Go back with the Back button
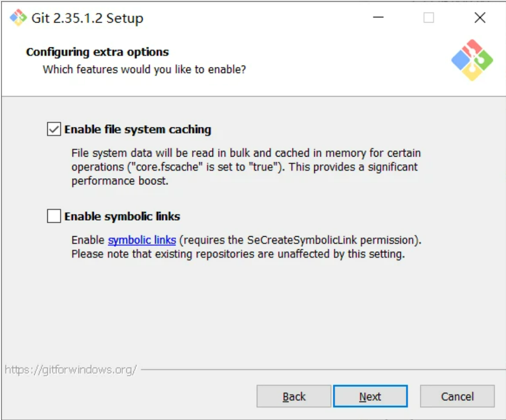506x420 pixels. [294, 397]
